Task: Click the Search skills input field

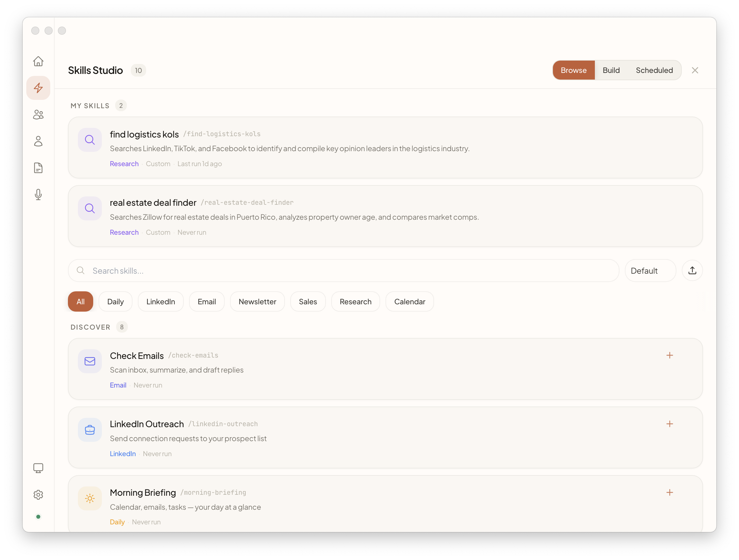Action: tap(344, 271)
